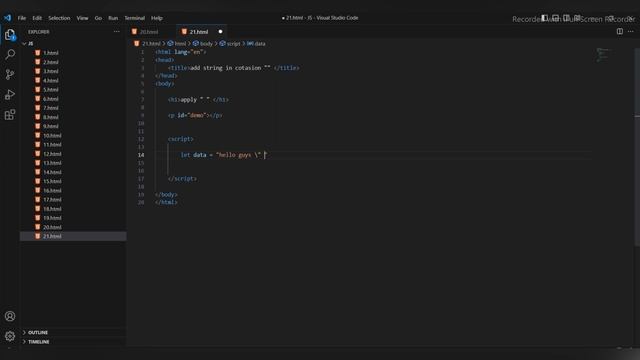The height and width of the screenshot is (360, 640).
Task: Open the File menu
Action: point(22,18)
